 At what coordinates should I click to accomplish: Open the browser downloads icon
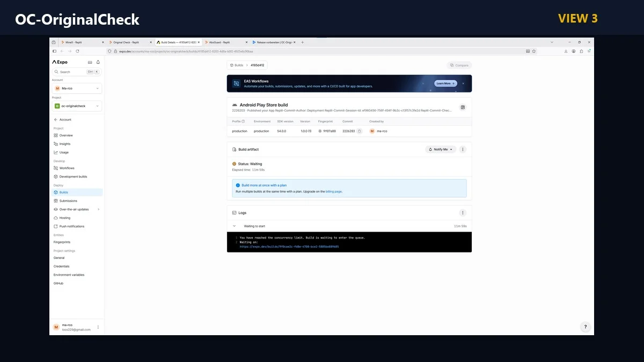[566, 51]
